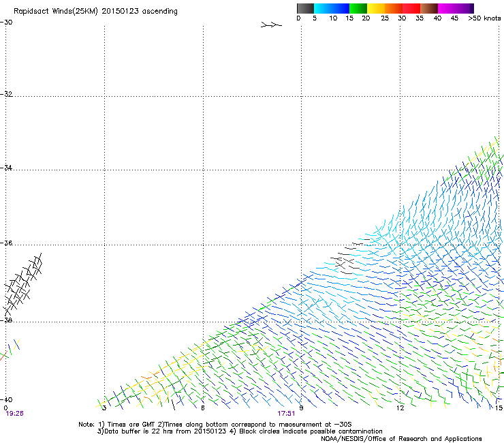This screenshot has height=443, width=504.
Task: Click the -38 latitude axis label
Action: [6, 320]
